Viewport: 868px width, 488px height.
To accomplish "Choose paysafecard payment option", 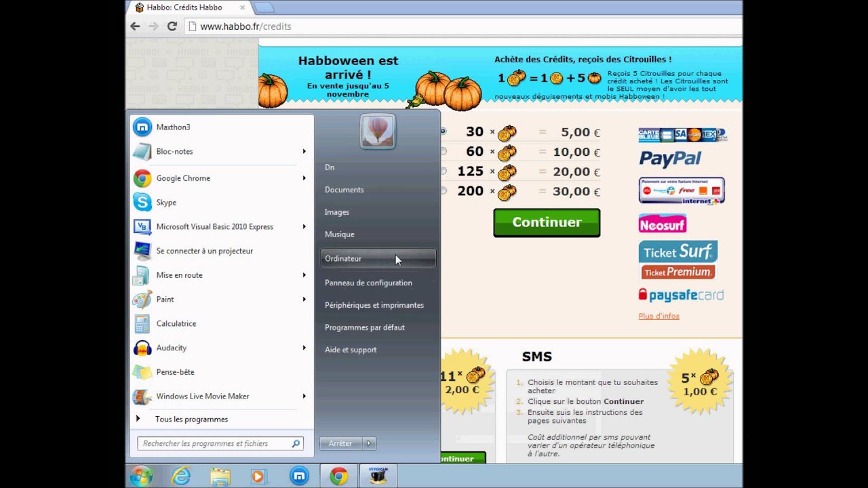I will (681, 295).
